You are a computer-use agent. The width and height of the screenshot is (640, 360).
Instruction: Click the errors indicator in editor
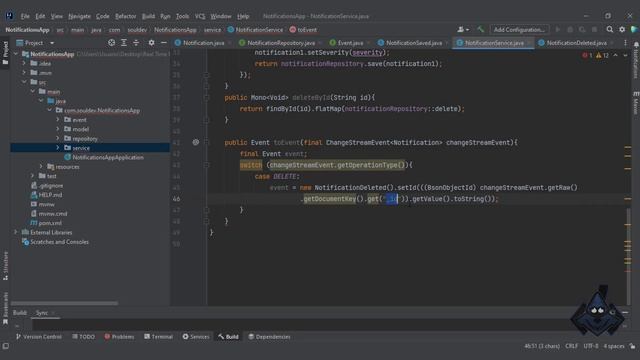pyautogui.click(x=587, y=55)
